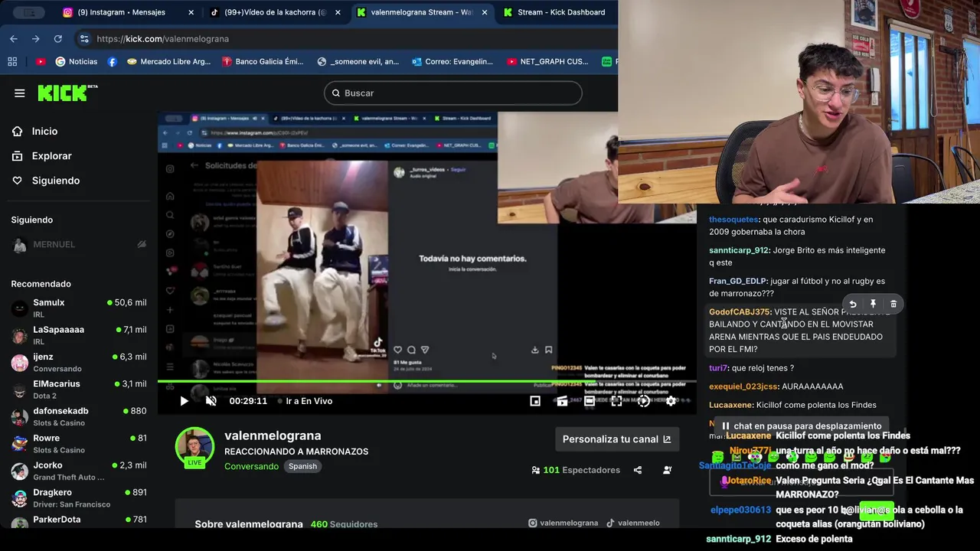Open the Conversando category link
This screenshot has width=980, height=551.
[251, 466]
